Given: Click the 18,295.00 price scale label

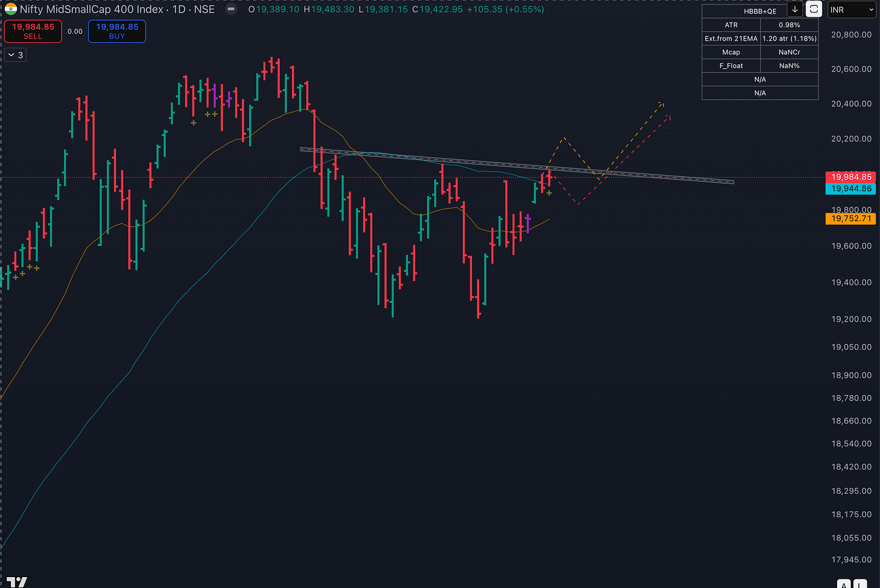Looking at the screenshot, I should tap(852, 491).
